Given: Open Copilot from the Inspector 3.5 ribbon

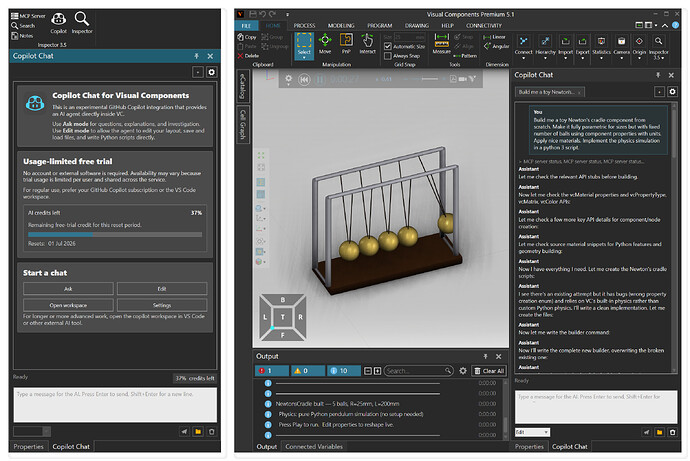Looking at the screenshot, I should tap(58, 23).
